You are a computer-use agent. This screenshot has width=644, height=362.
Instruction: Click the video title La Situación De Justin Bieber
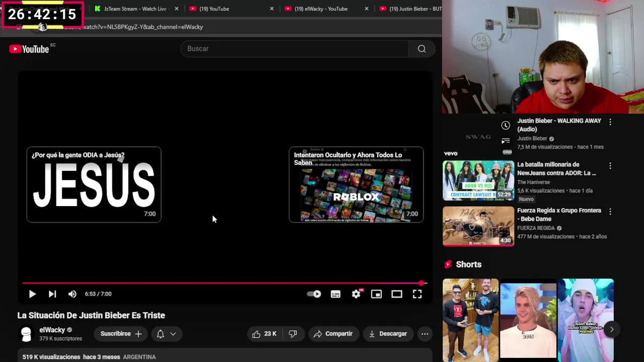click(x=91, y=315)
